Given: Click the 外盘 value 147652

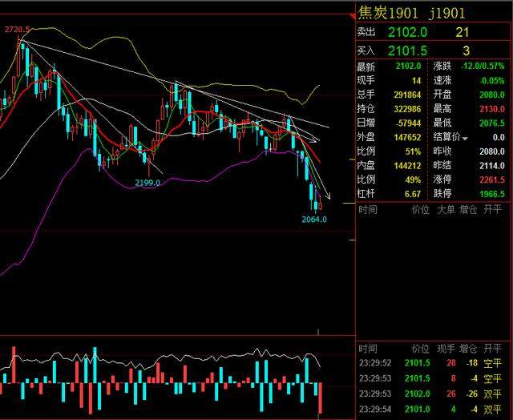Looking at the screenshot, I should 407,137.
